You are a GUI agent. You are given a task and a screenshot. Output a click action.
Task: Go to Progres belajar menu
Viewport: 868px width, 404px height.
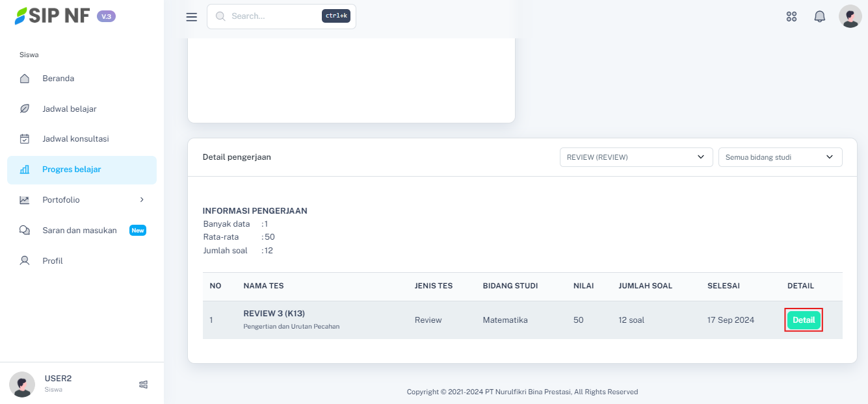click(72, 170)
